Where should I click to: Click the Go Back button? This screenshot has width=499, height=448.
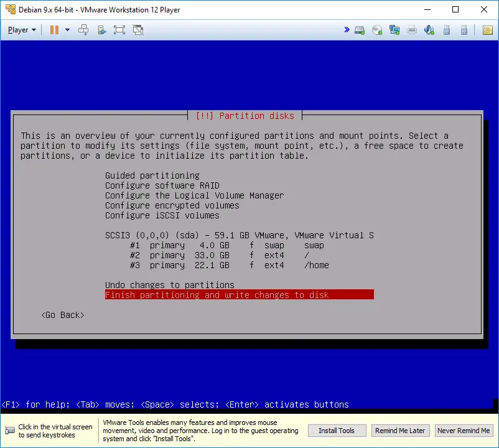click(62, 315)
